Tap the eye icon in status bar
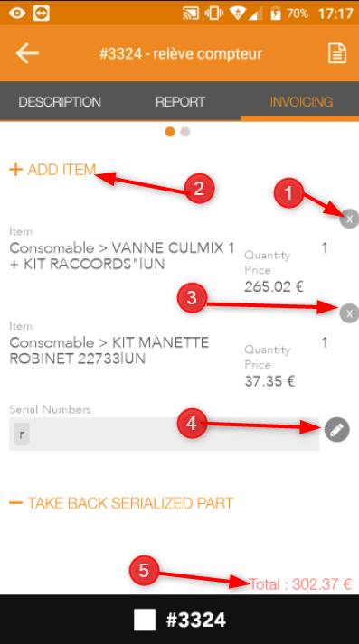 pyautogui.click(x=17, y=14)
